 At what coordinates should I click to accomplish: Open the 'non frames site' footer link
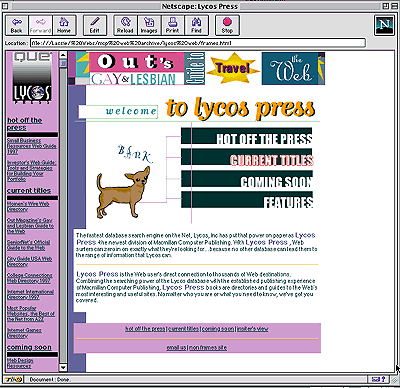coord(208,348)
